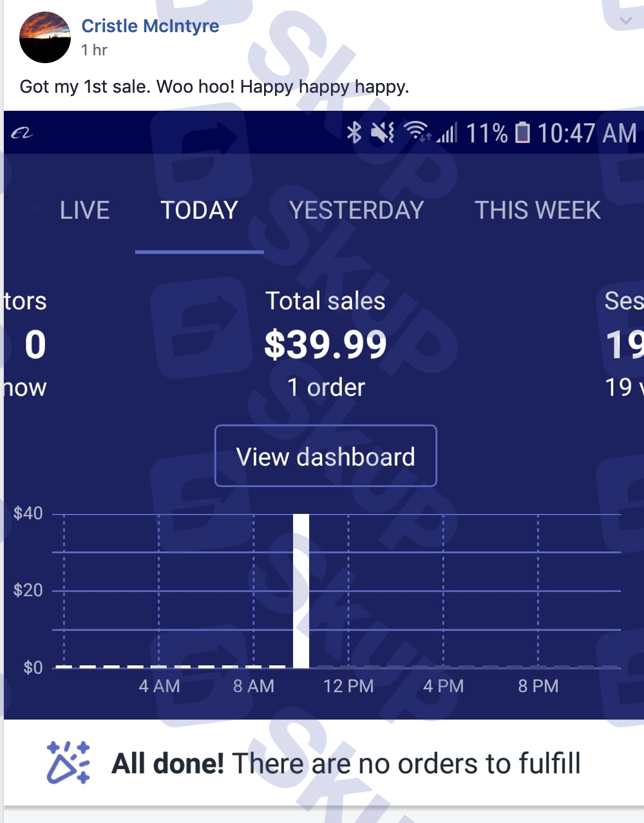This screenshot has height=823, width=644.
Task: Click the 12 PM chart axis label
Action: pos(348,686)
